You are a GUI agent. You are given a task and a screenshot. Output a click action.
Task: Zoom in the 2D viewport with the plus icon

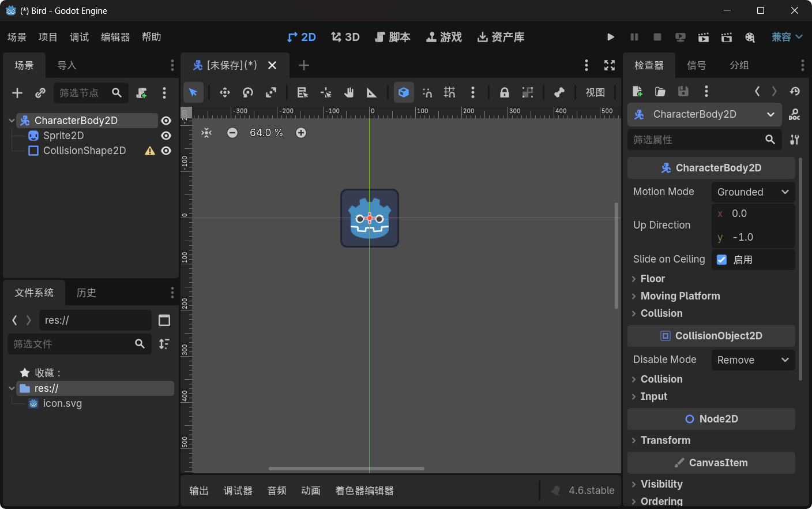[x=301, y=133]
